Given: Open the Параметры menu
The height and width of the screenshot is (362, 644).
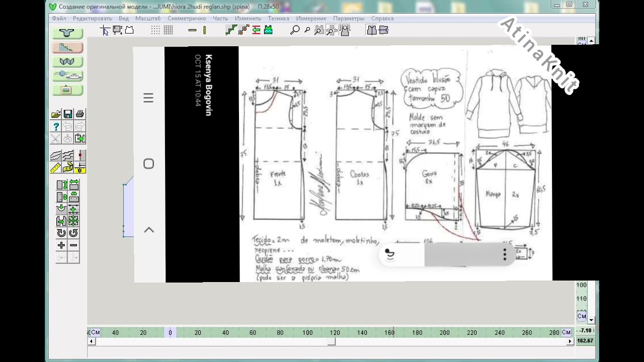Looking at the screenshot, I should coord(349,19).
